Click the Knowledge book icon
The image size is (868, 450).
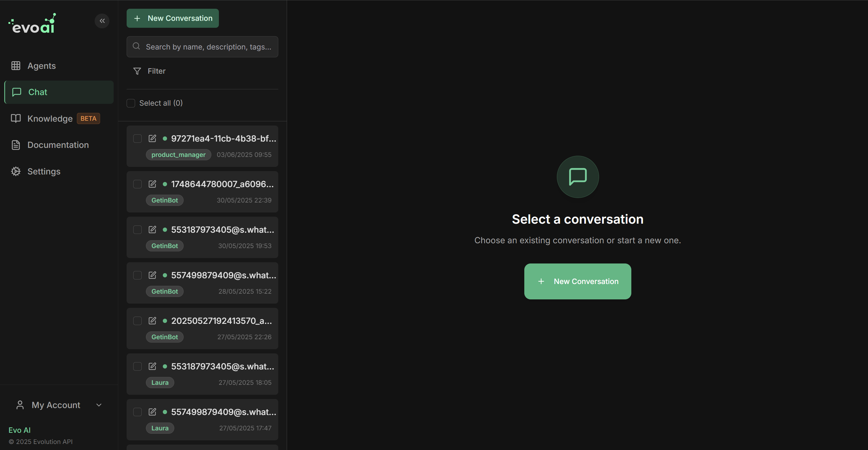(x=15, y=118)
